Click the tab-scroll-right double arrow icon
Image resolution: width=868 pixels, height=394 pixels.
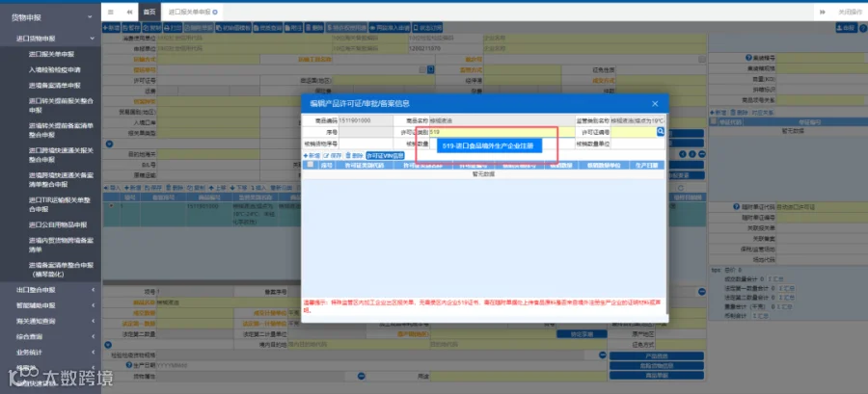(x=823, y=12)
